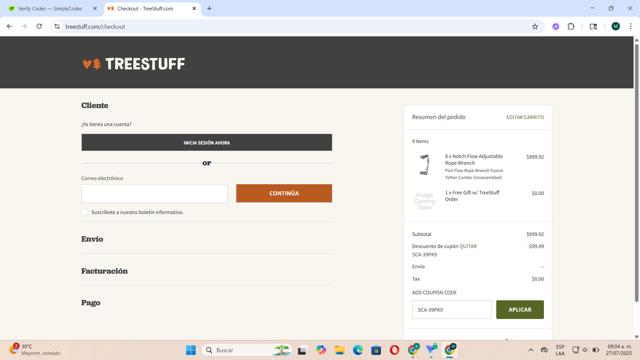This screenshot has height=360, width=640.
Task: Open the purple extension icon in toolbar
Action: (x=556, y=27)
